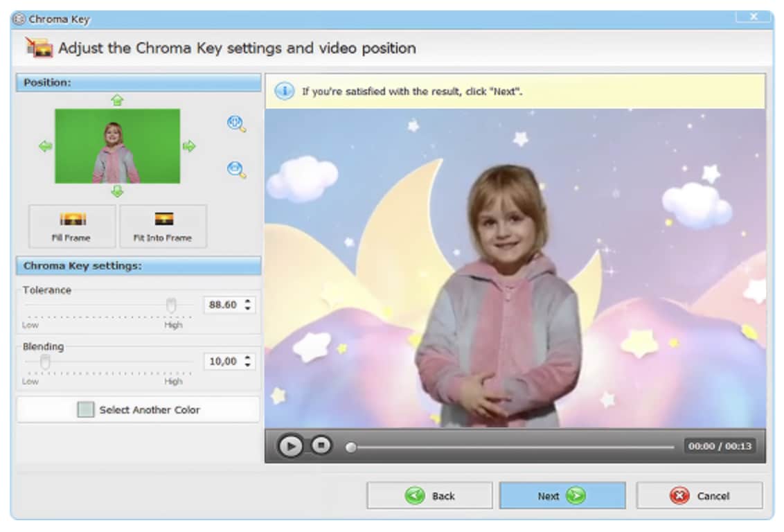Go back using the Back button
This screenshot has width=784, height=532.
[429, 495]
